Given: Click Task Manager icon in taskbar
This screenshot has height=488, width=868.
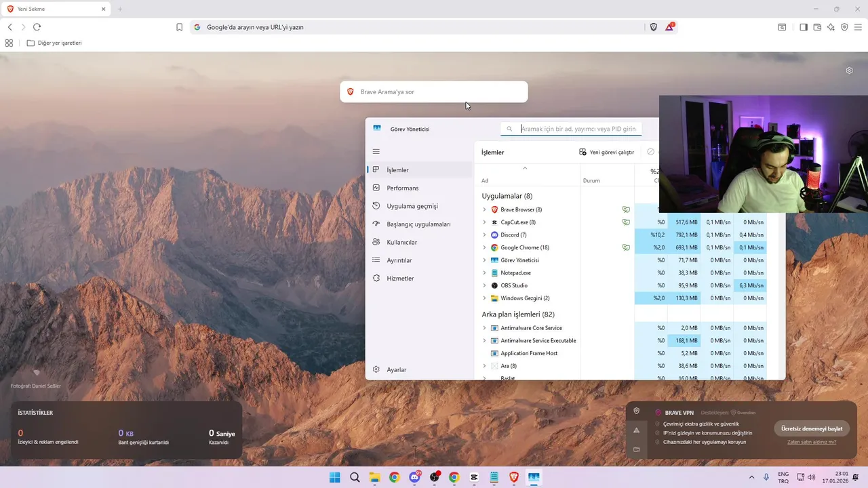Looking at the screenshot, I should coord(534,477).
